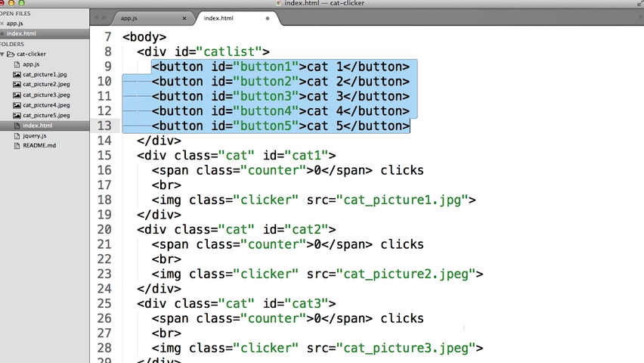
Task: Click </div> closing tag on line 14
Action: coord(159,141)
